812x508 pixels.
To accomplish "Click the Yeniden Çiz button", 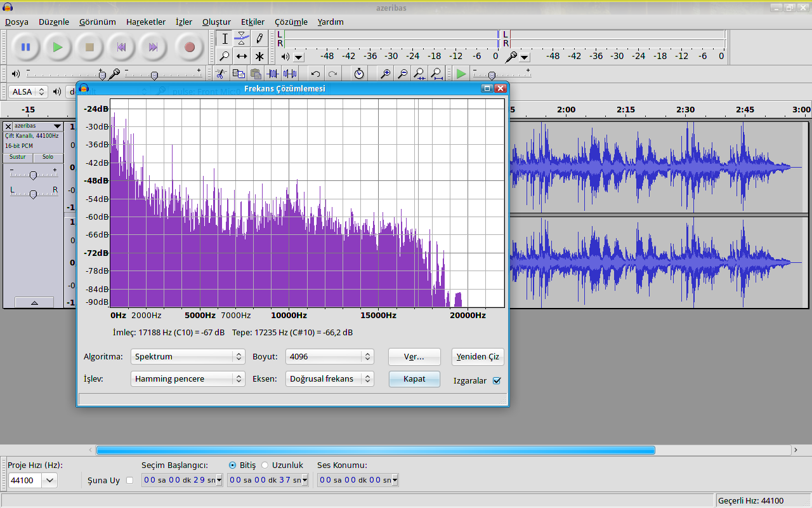I will (x=478, y=357).
